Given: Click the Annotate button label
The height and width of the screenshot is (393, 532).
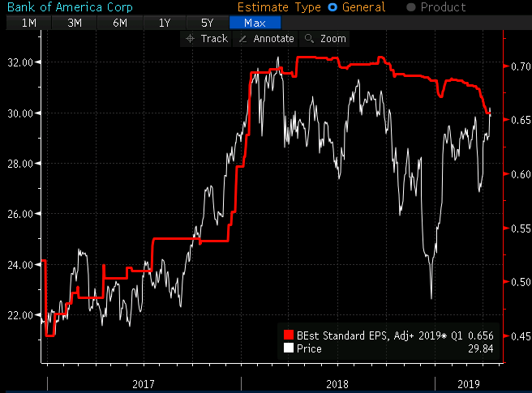Looking at the screenshot, I should (273, 39).
